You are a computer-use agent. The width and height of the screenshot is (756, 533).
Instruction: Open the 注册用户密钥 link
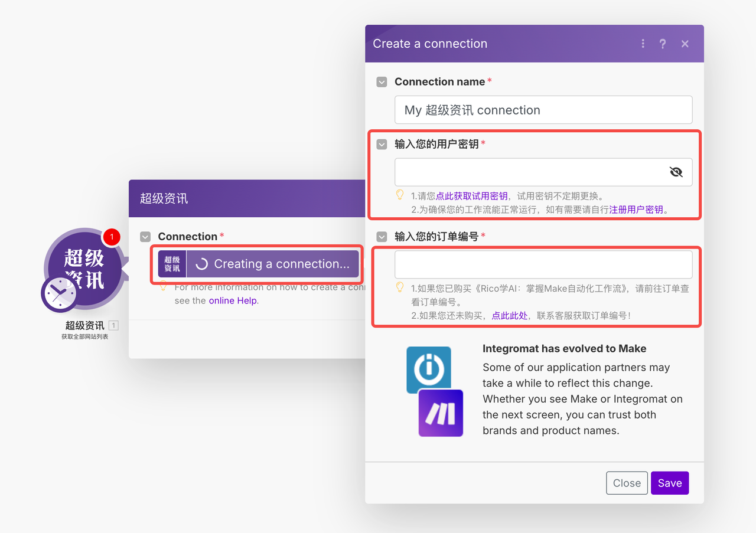pyautogui.click(x=636, y=210)
